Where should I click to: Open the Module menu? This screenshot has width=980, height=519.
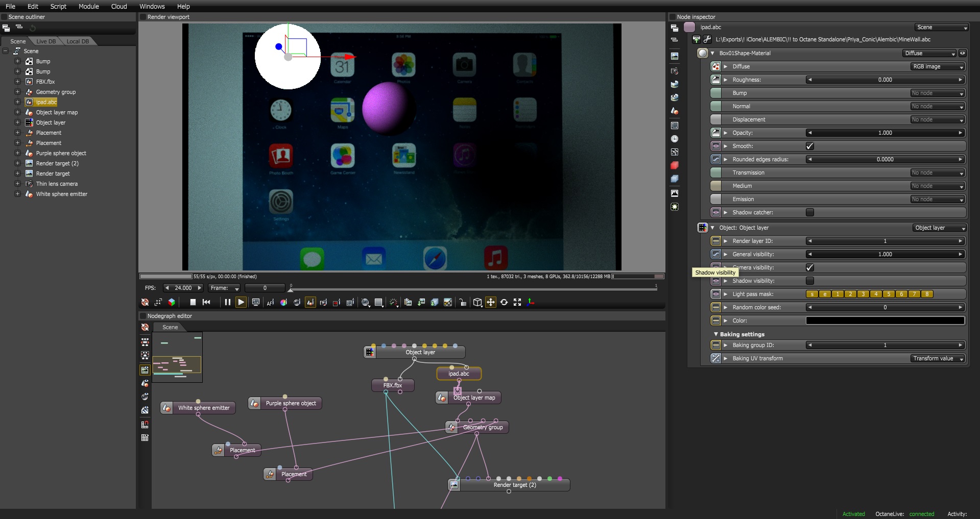[x=89, y=6]
